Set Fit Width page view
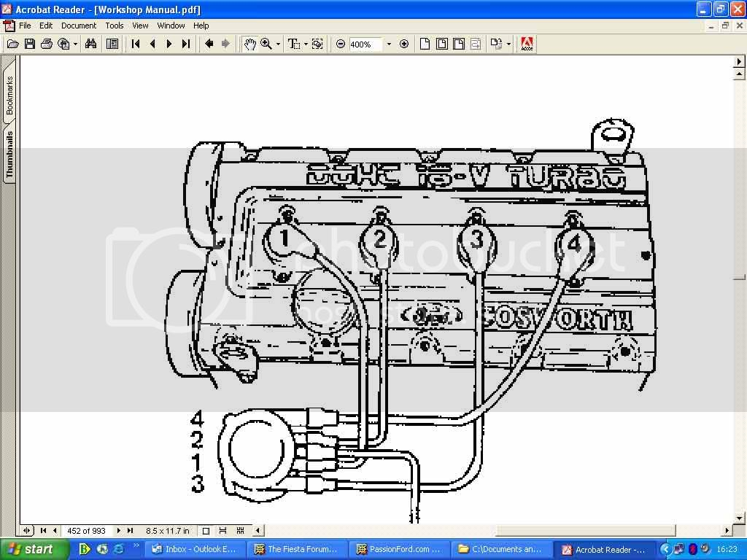The width and height of the screenshot is (747, 560). click(x=458, y=44)
